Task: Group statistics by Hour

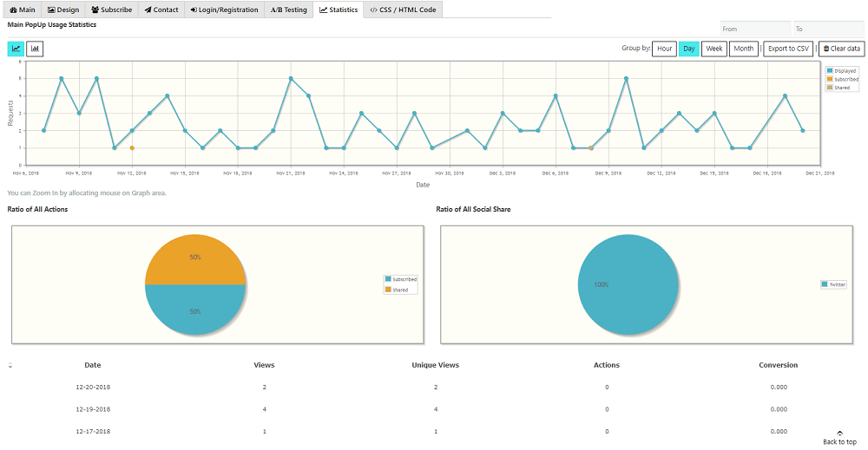Action: click(665, 49)
